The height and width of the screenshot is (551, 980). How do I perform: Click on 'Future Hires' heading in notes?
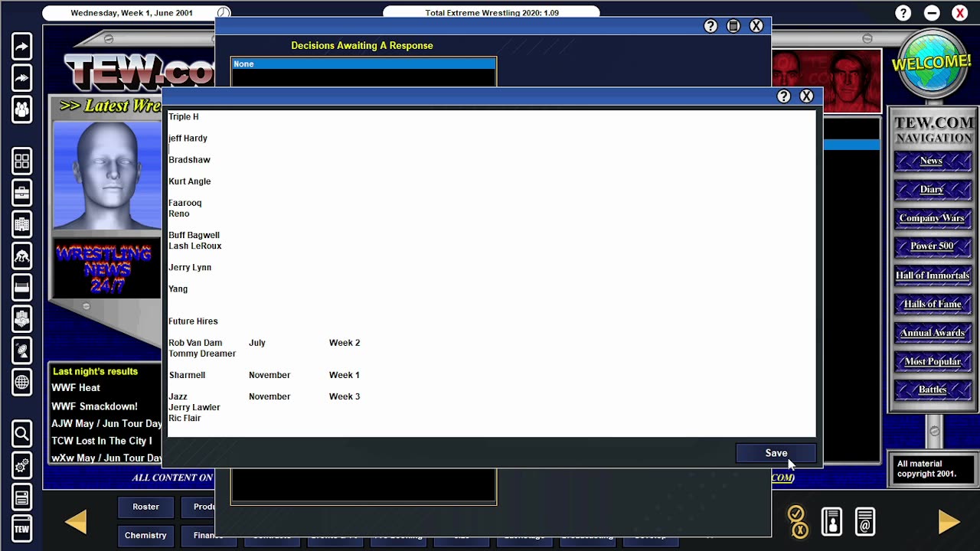click(193, 321)
